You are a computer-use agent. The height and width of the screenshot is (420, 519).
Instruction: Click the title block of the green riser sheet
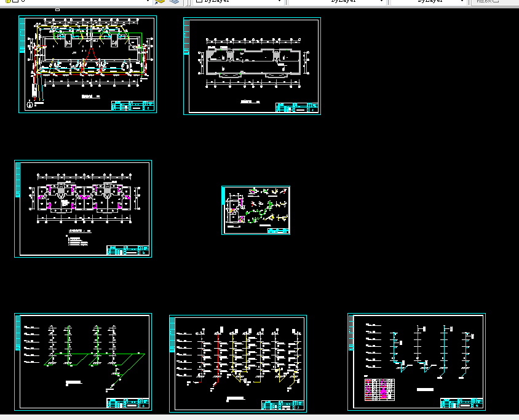click(x=128, y=403)
